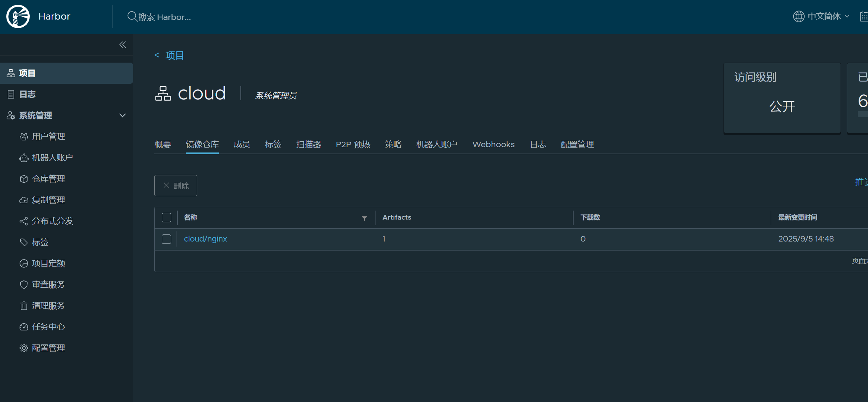
Task: Click the globe language icon
Action: (x=799, y=16)
